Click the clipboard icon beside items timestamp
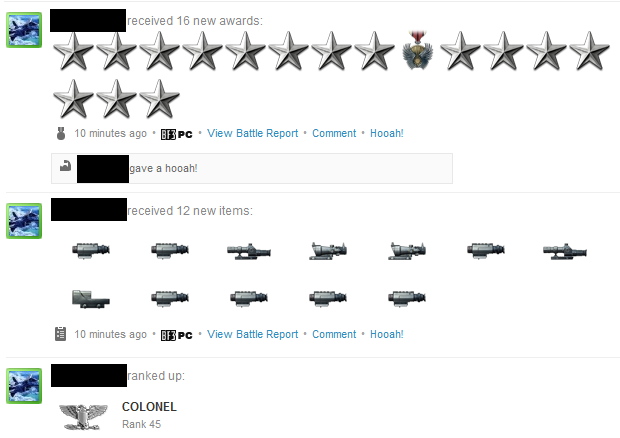Screen dimensions: 620x438 click(x=60, y=334)
